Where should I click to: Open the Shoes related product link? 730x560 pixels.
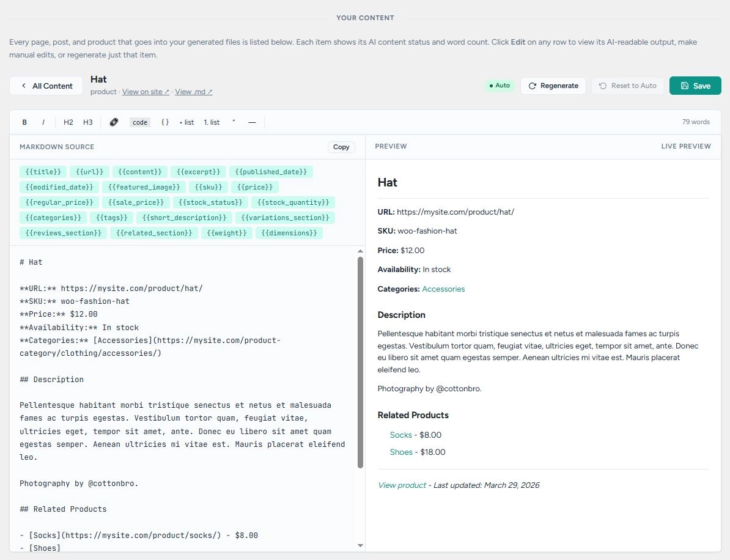point(401,452)
